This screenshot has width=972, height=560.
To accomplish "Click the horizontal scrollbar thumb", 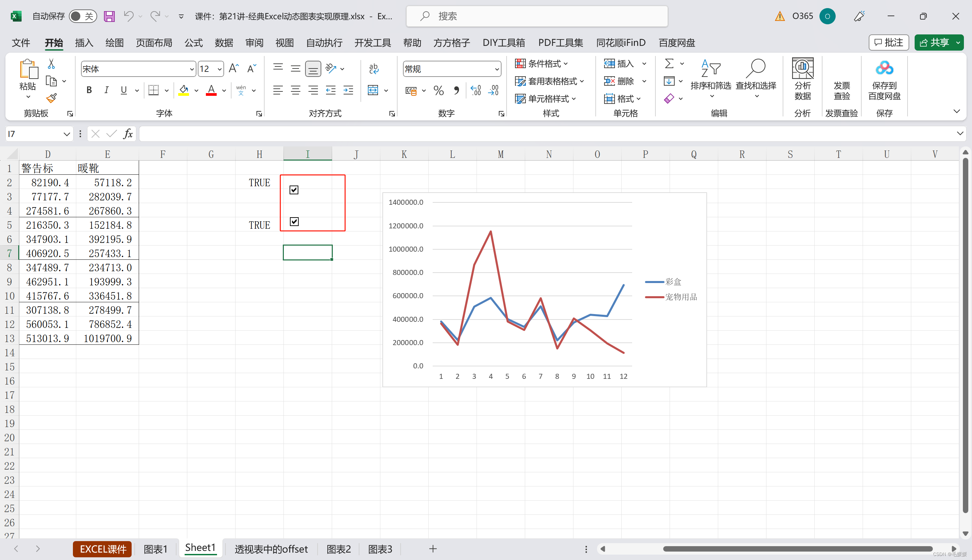I will click(x=797, y=549).
